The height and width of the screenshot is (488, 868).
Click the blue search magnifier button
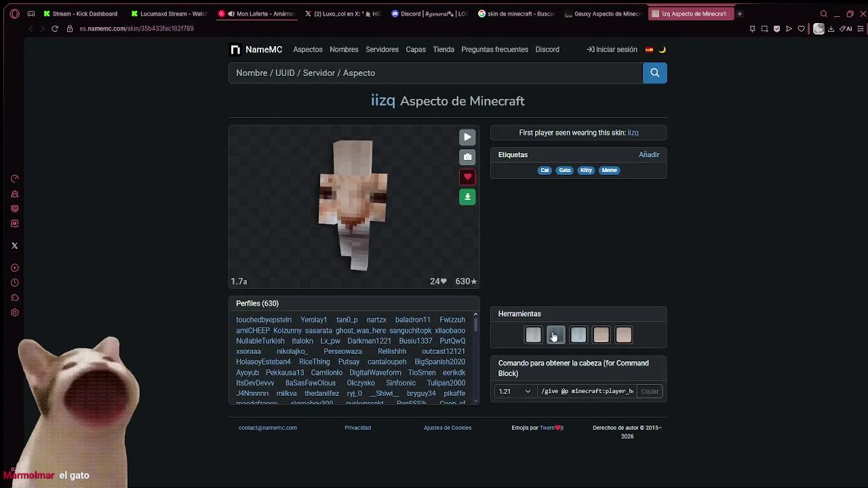654,73
